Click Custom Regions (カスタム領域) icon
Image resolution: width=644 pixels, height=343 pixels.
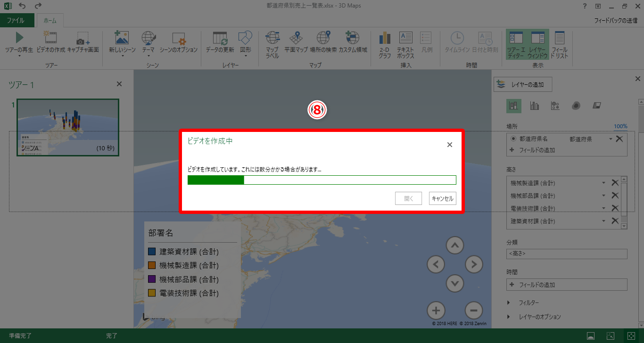coord(352,38)
